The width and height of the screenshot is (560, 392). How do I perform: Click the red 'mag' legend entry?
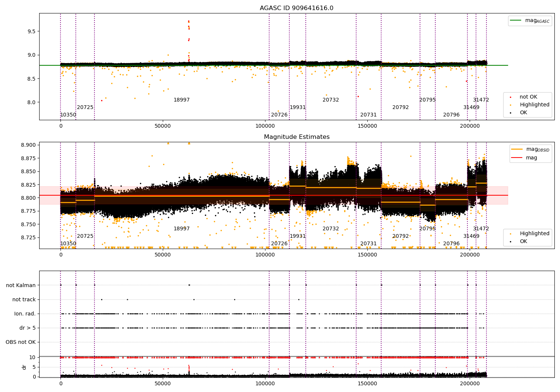tap(525, 158)
